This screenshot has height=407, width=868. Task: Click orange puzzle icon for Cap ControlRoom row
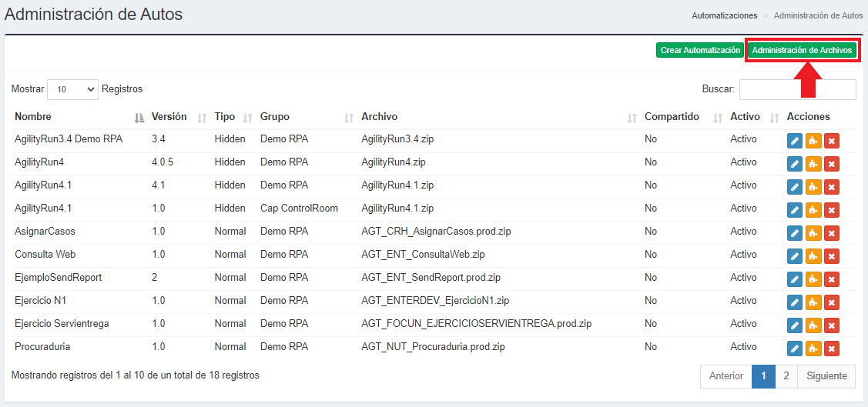(813, 210)
